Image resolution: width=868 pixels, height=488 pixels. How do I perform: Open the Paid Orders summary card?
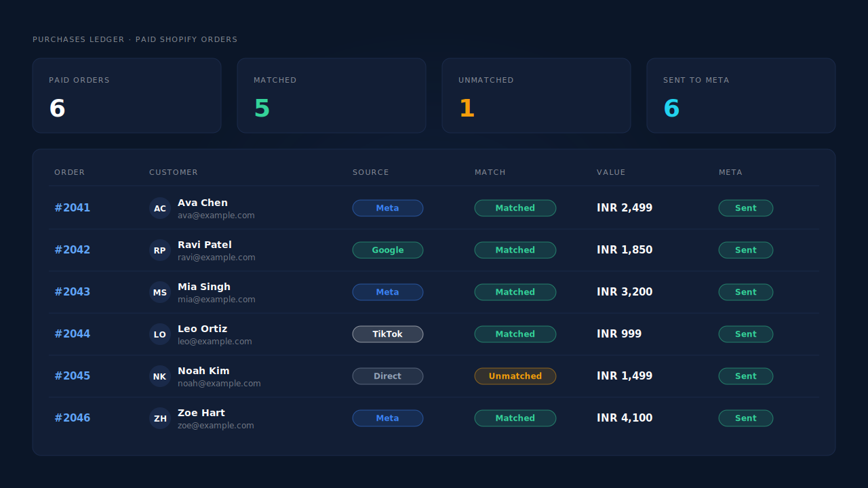point(127,96)
